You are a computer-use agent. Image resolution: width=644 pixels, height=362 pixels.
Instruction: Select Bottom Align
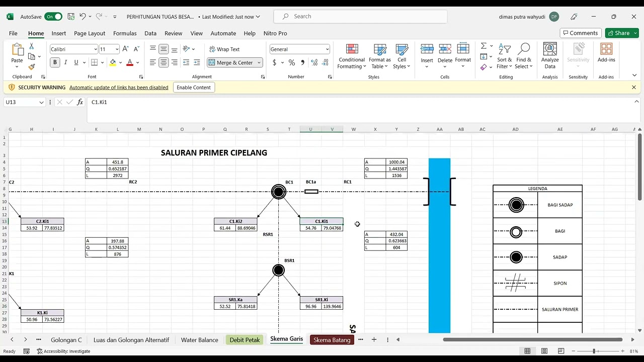[174, 49]
